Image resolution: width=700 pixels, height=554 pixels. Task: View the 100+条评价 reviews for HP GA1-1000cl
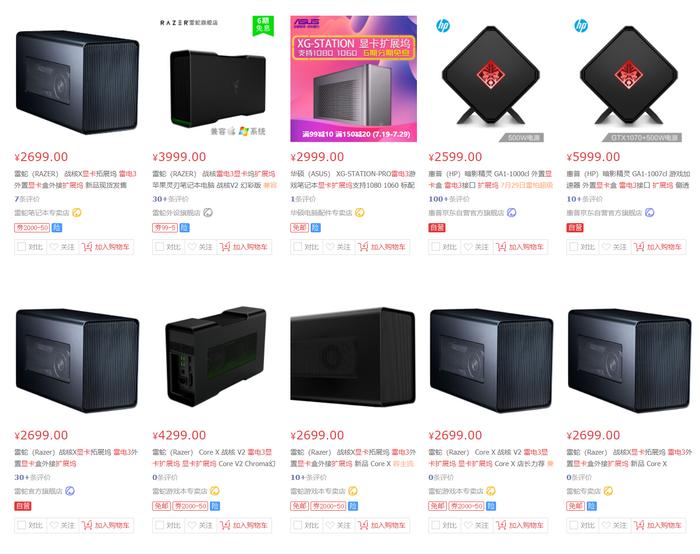[x=449, y=199]
